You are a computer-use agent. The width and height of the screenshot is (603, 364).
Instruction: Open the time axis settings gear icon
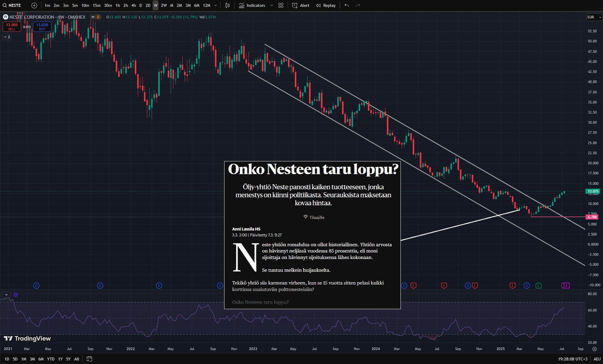[x=594, y=349]
